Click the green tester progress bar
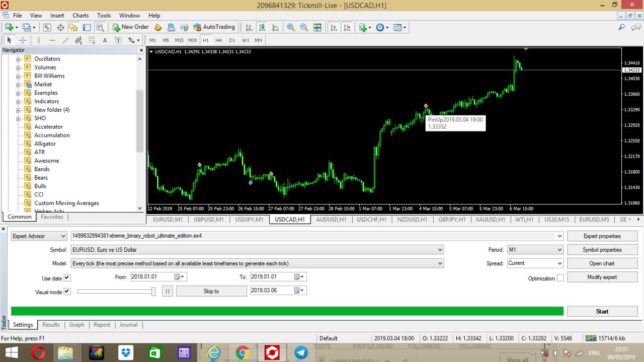The width and height of the screenshot is (644, 362). tap(287, 311)
